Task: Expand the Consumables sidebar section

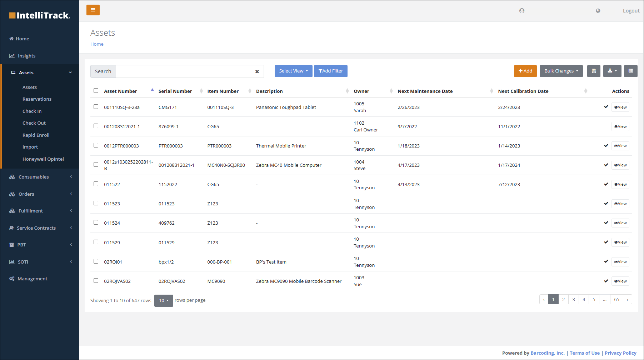Action: (40, 177)
